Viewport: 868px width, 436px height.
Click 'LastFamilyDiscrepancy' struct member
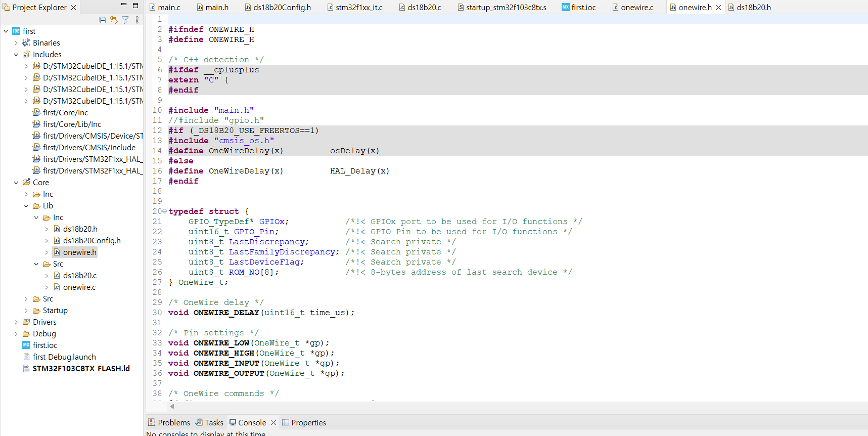coord(282,252)
